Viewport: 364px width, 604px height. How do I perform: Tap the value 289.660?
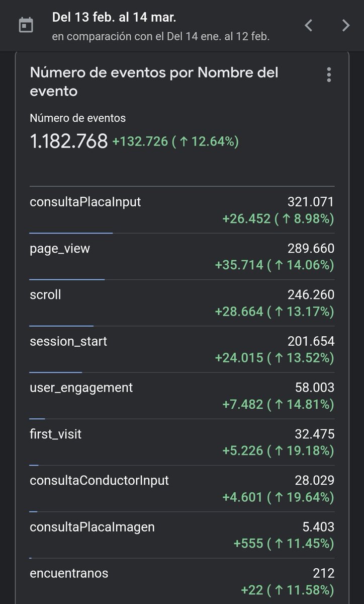(311, 248)
